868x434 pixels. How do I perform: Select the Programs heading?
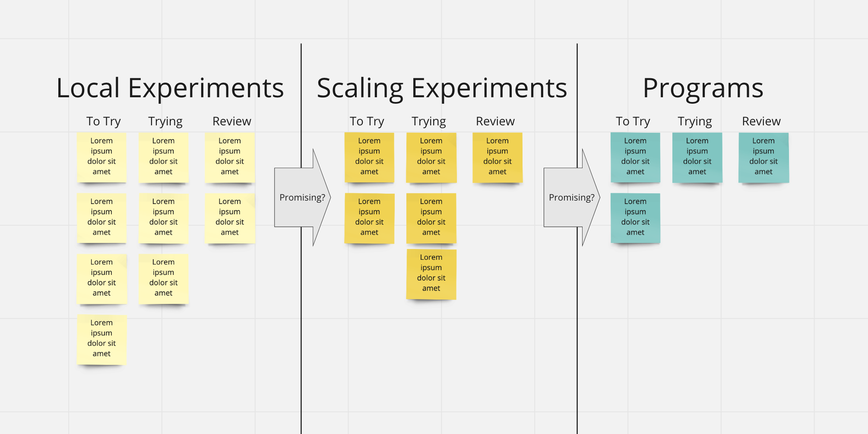703,88
